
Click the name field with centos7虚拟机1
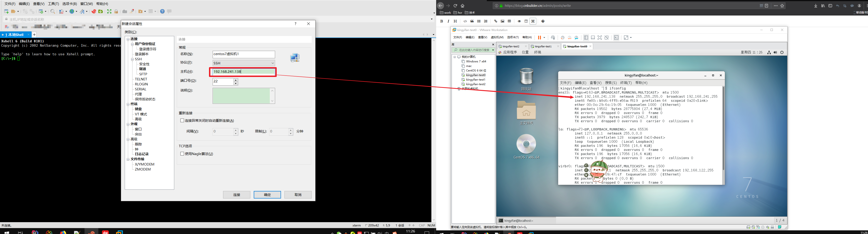(244, 54)
